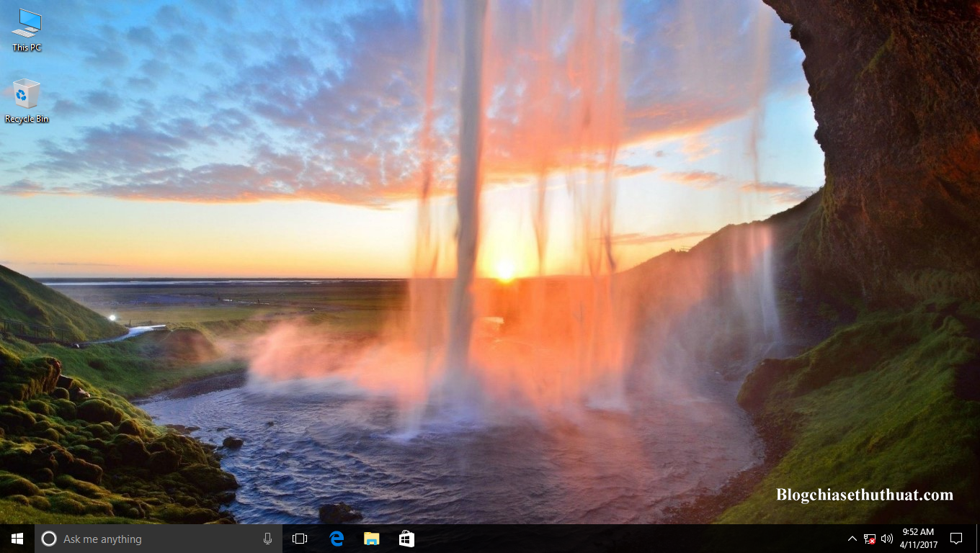Screen dimensions: 980x553
Task: Toggle Task View on the taskbar
Action: (299, 539)
